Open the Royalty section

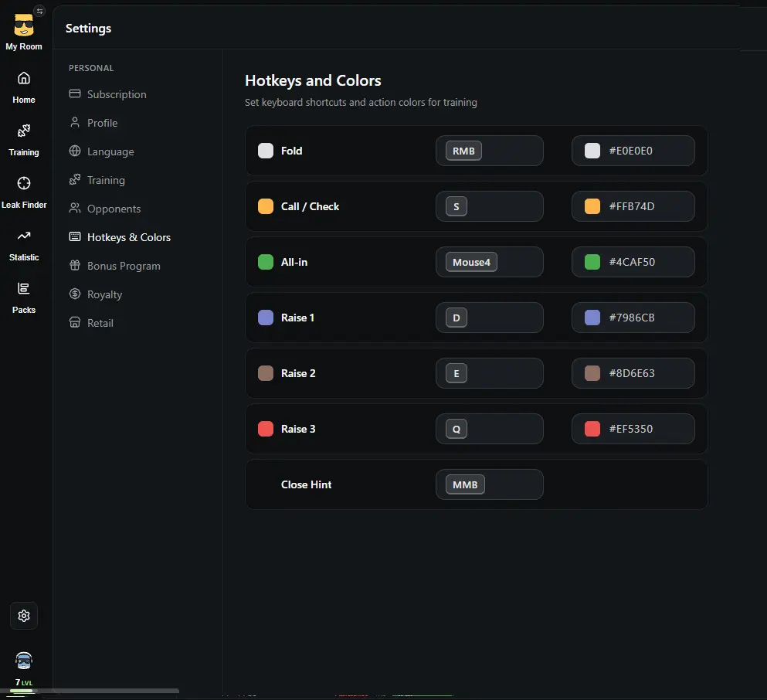(x=96, y=294)
